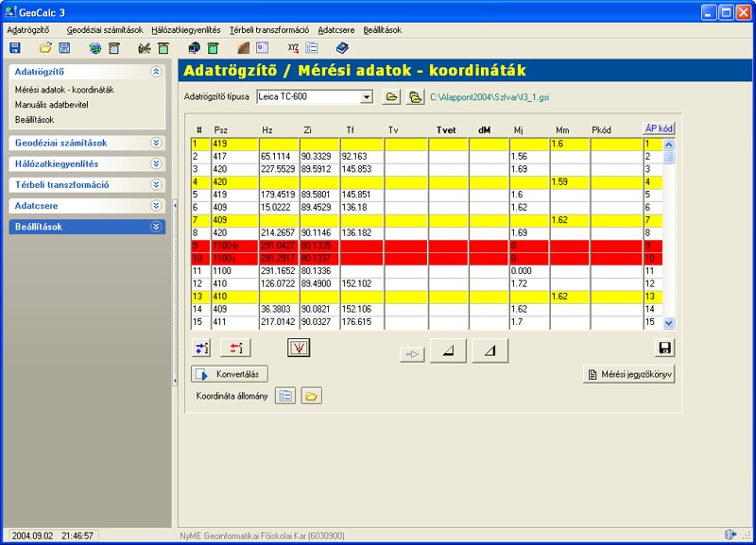Click the grayed right arrow button

412,354
